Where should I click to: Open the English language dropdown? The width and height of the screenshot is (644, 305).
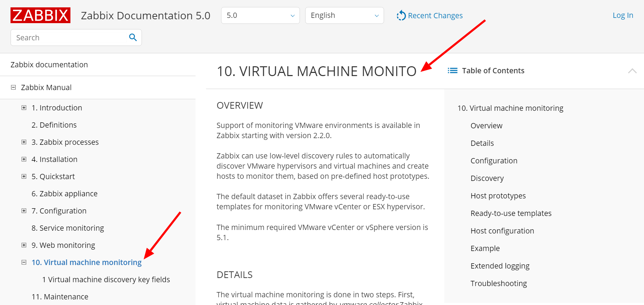click(x=344, y=15)
